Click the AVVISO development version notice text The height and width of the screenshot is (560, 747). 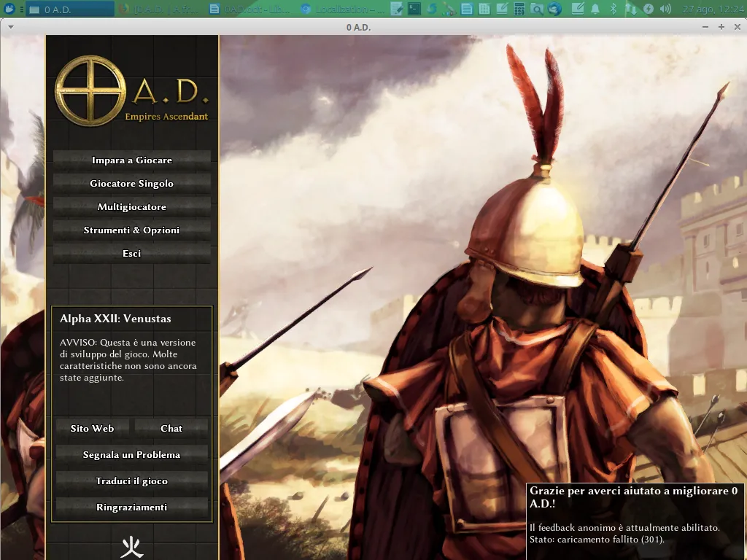point(128,360)
